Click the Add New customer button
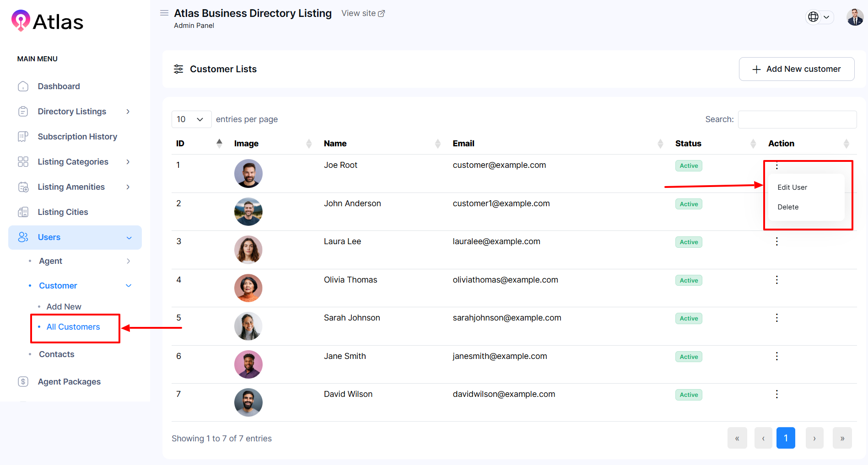 coord(796,69)
